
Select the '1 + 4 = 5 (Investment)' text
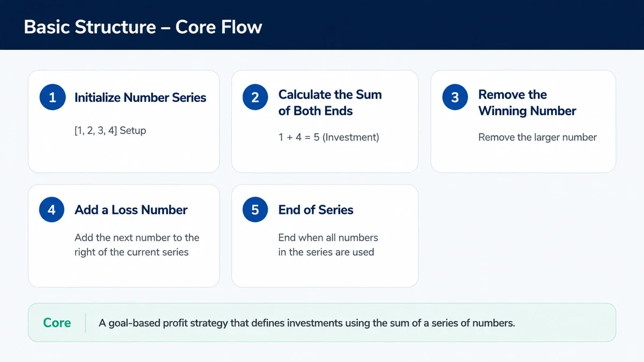(328, 137)
